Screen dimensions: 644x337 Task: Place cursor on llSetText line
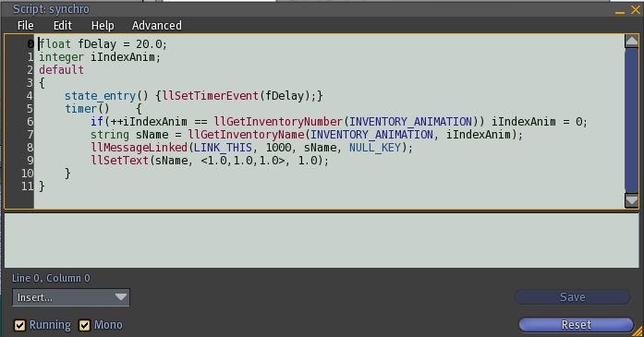[210, 160]
